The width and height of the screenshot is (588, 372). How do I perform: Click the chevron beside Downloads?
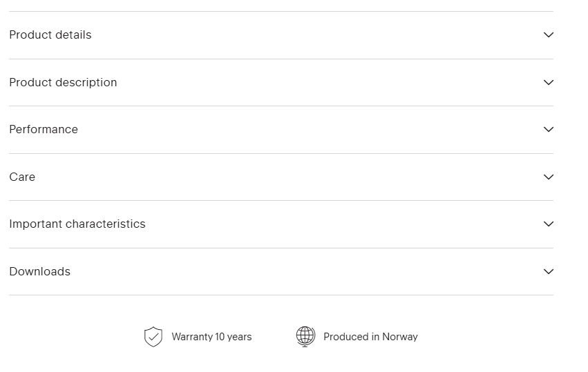point(549,272)
